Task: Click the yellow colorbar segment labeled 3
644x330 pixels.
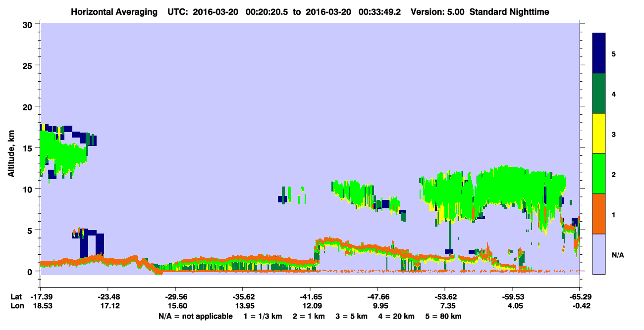Action: click(x=599, y=134)
